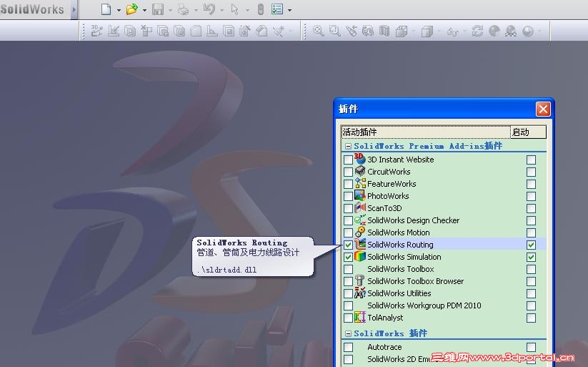588x367 pixels.
Task: Open the dropdown arrow beside Options
Action: pyautogui.click(x=289, y=10)
